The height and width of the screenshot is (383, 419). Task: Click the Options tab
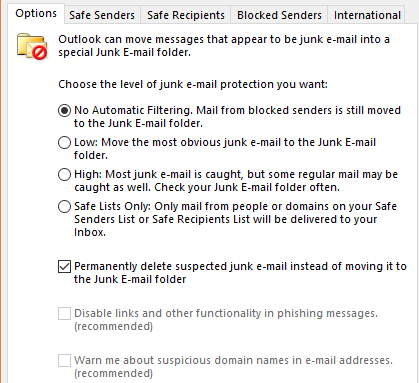click(x=36, y=13)
